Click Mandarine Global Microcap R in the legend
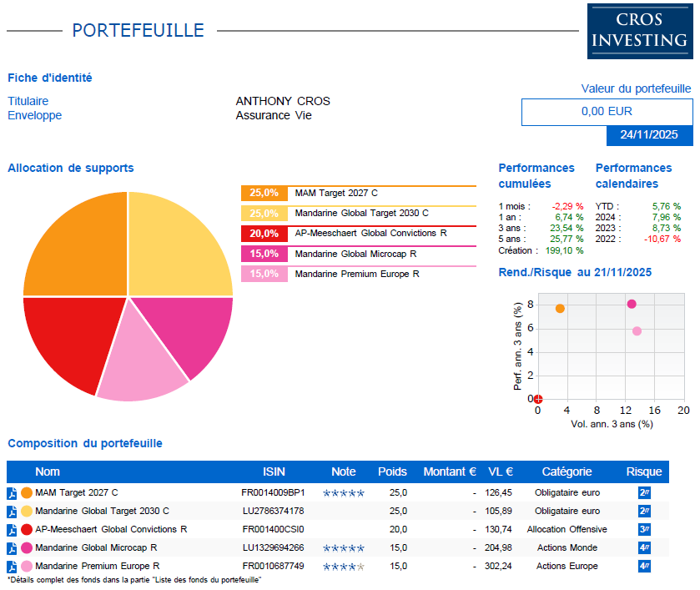 (x=355, y=254)
